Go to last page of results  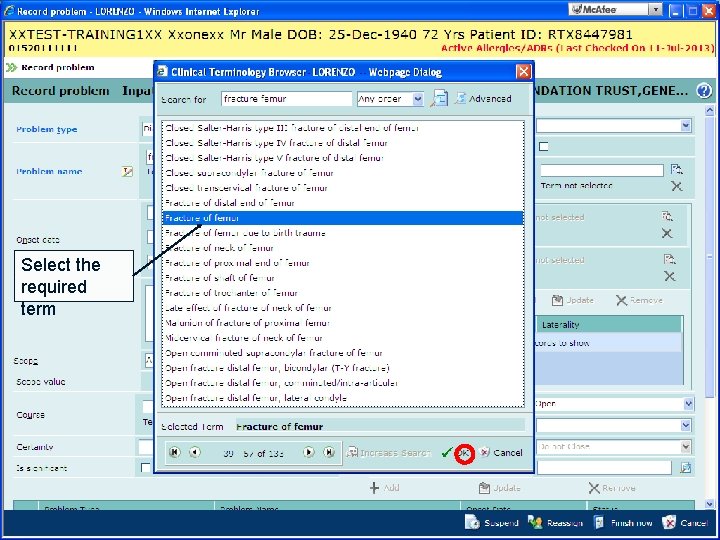point(329,452)
